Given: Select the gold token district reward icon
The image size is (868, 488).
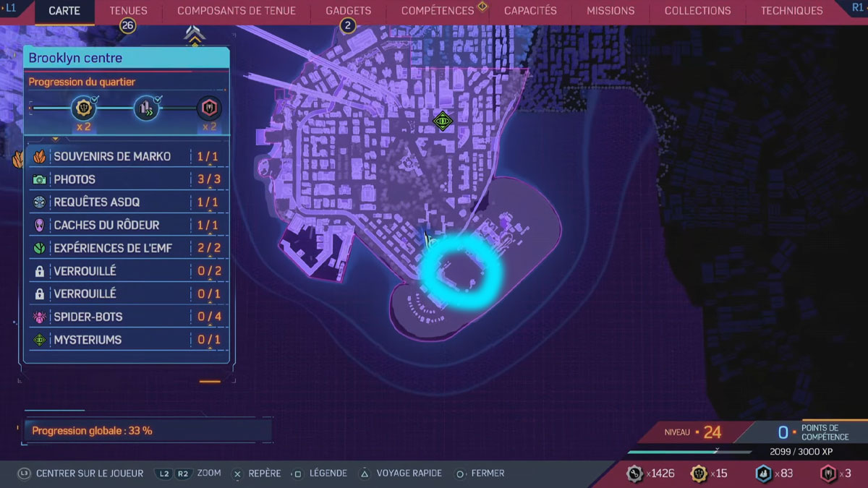Looking at the screenshot, I should tap(82, 109).
